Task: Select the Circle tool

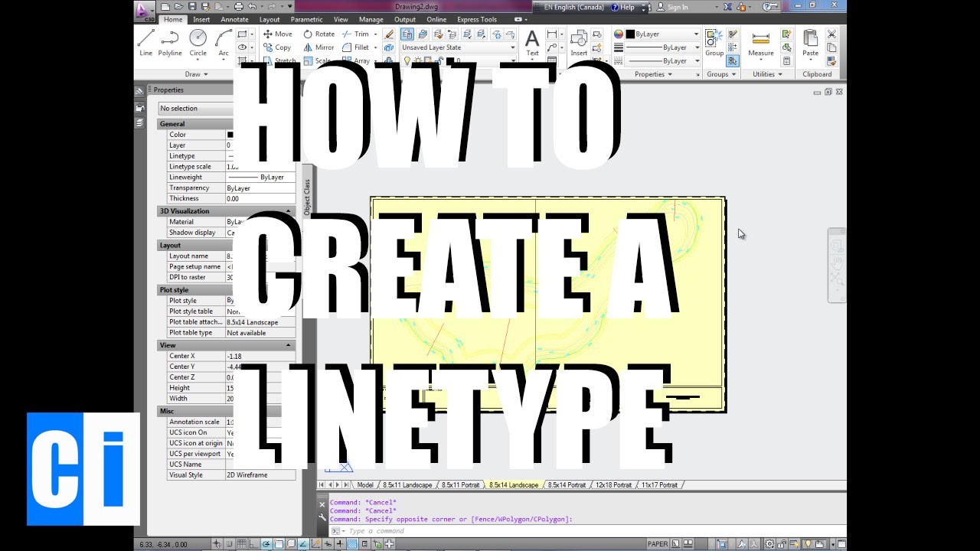Action: pos(198,43)
